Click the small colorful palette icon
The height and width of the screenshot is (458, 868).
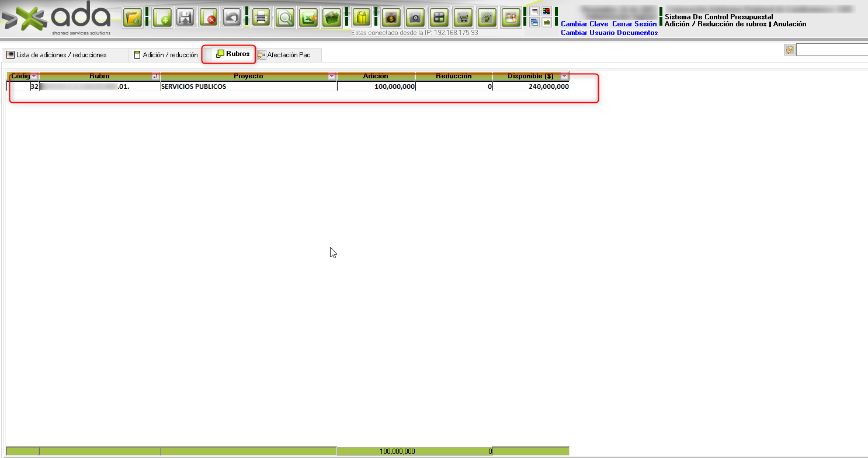point(547,12)
